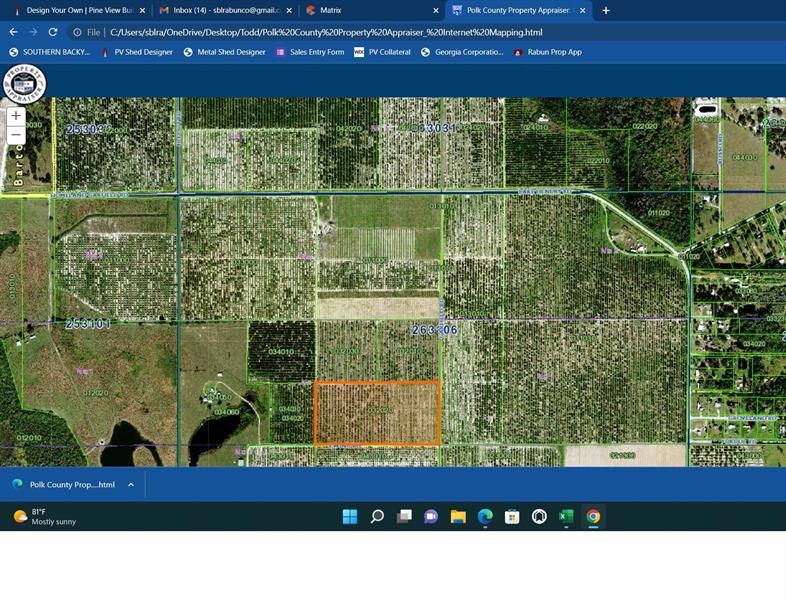Expand download options for Polk County file

(x=131, y=485)
